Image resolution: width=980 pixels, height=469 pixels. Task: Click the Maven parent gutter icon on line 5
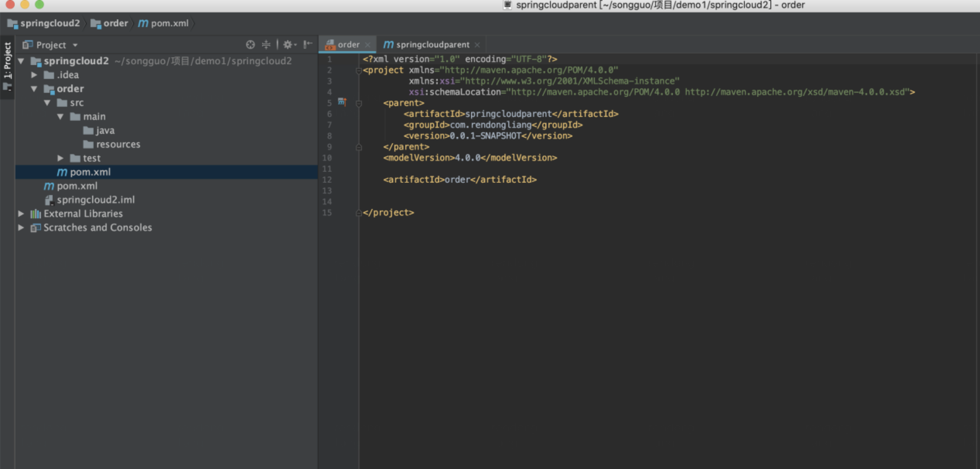(342, 102)
